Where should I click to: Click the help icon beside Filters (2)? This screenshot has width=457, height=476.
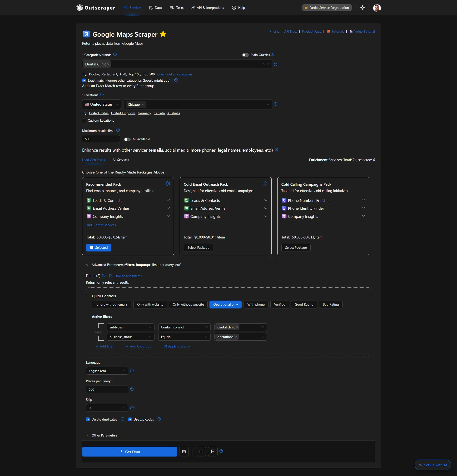tap(104, 276)
